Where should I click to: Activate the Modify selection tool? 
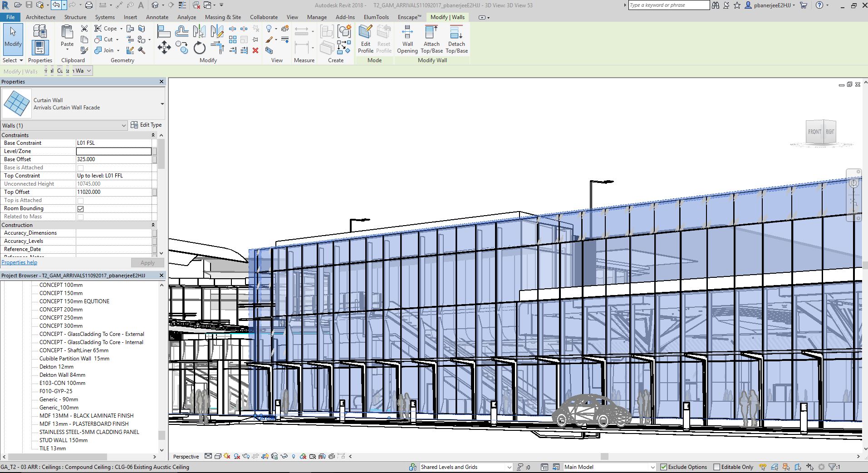point(13,39)
